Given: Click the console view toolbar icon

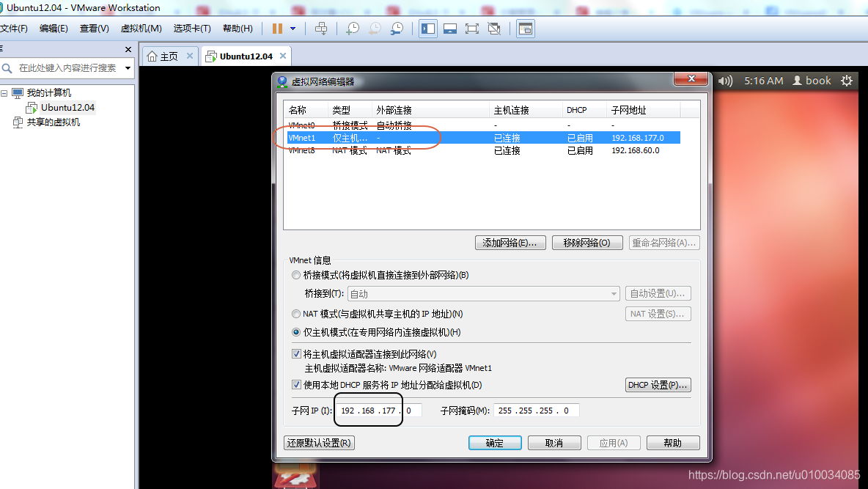Looking at the screenshot, I should 526,29.
